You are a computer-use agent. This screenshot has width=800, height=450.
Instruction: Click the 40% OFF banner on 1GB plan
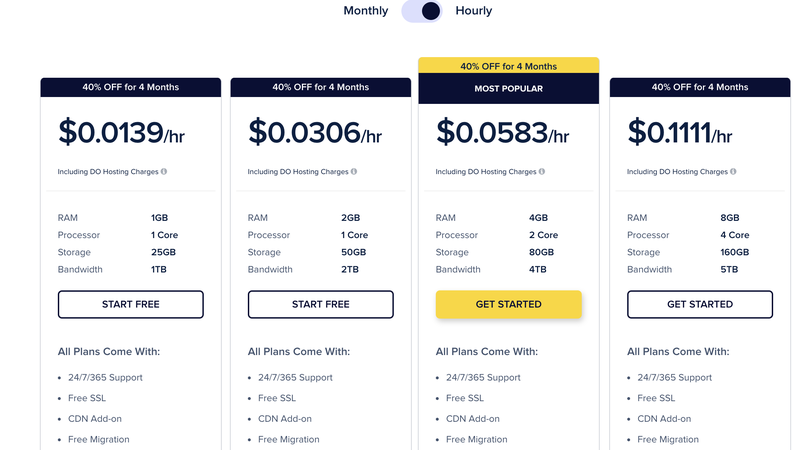click(x=131, y=87)
